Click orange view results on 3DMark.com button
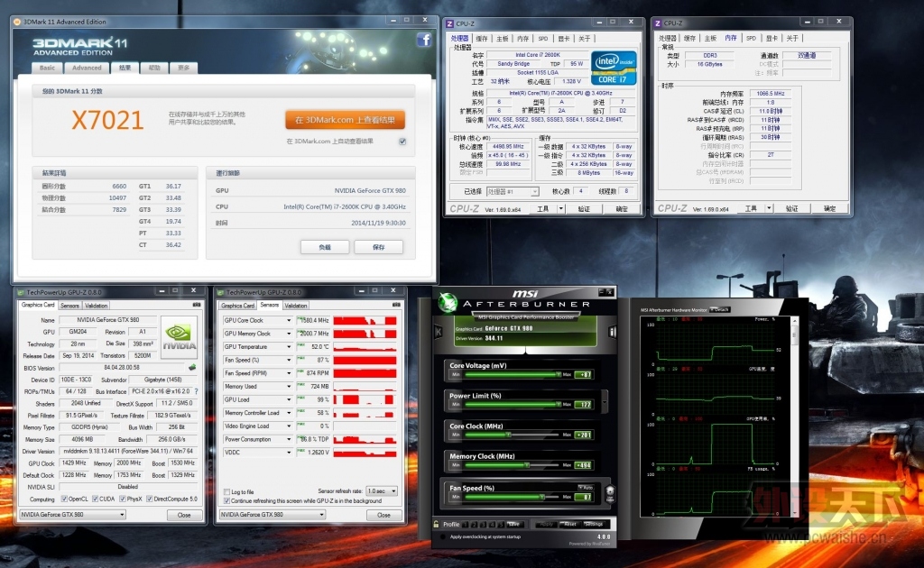 coord(346,120)
